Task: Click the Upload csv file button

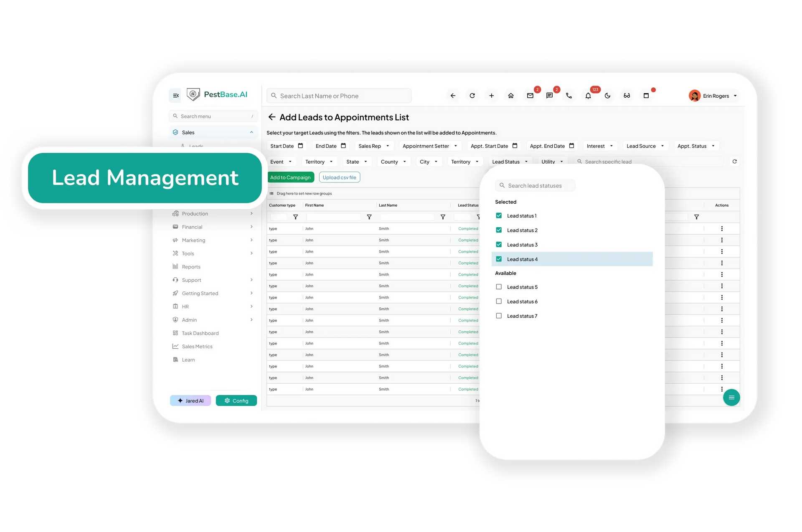Action: [x=339, y=177]
